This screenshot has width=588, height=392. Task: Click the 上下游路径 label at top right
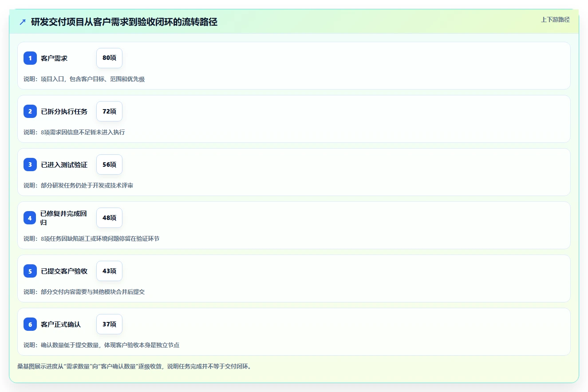555,20
